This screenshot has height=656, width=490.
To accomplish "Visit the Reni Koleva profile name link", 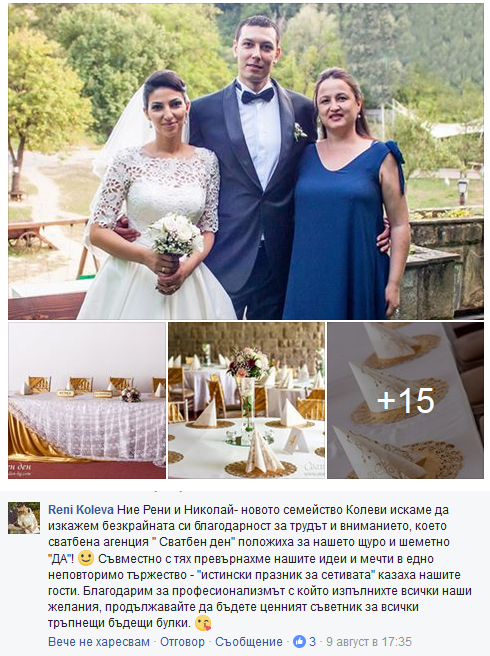I will coord(81,510).
